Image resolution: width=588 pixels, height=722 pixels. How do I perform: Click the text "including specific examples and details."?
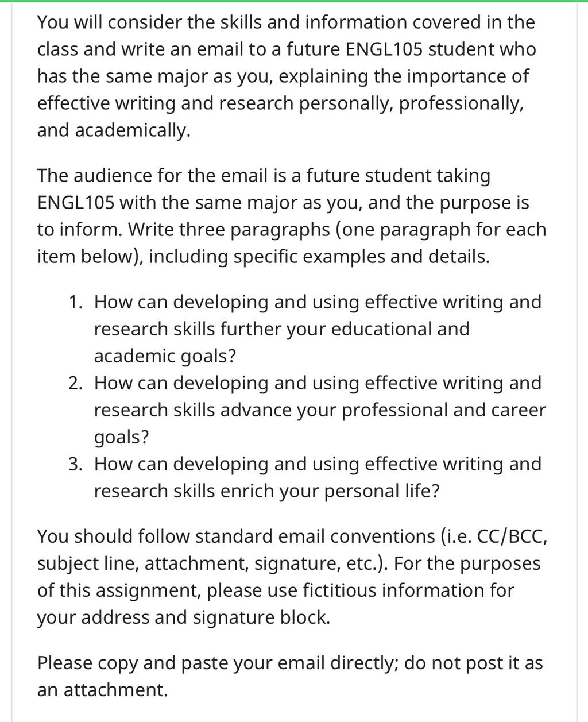(319, 256)
